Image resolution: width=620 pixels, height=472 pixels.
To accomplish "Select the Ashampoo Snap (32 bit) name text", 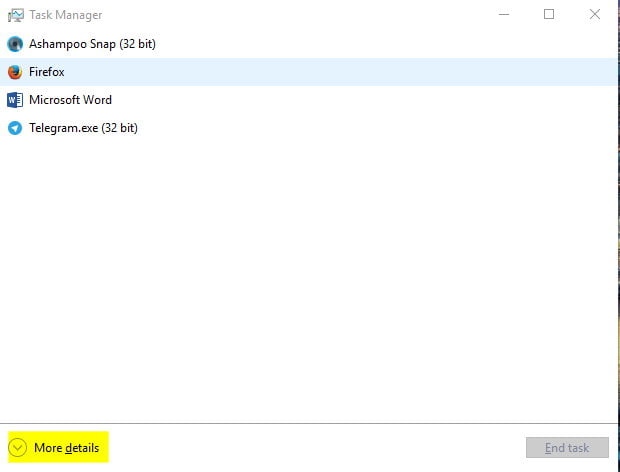I will 92,44.
